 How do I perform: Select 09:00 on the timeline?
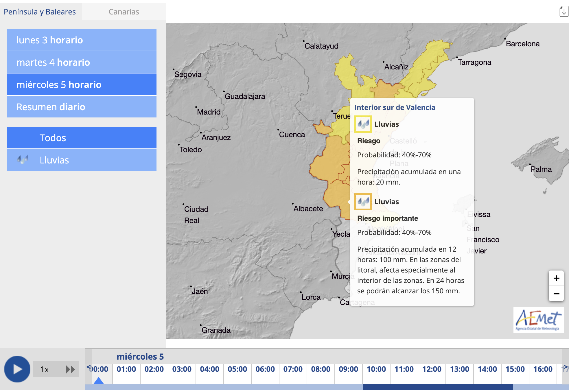[x=349, y=369]
